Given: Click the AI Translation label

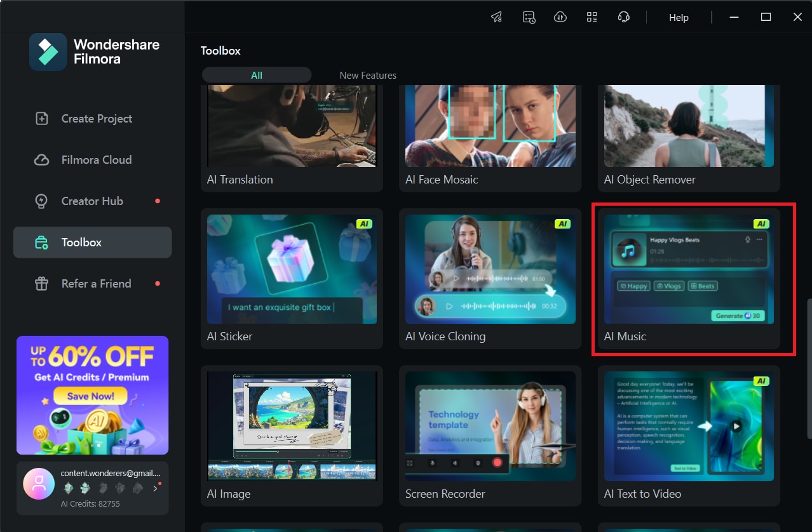Looking at the screenshot, I should [240, 180].
